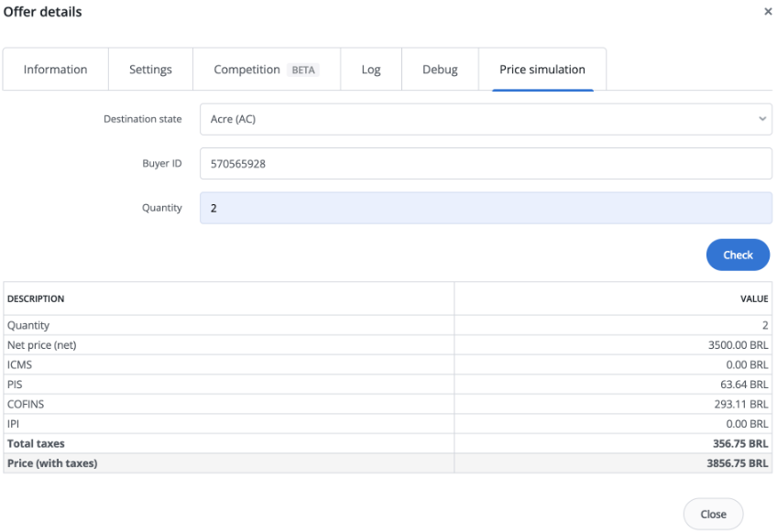Click the 3856.75 BRL final price value
The image size is (777, 532).
pos(737,463)
